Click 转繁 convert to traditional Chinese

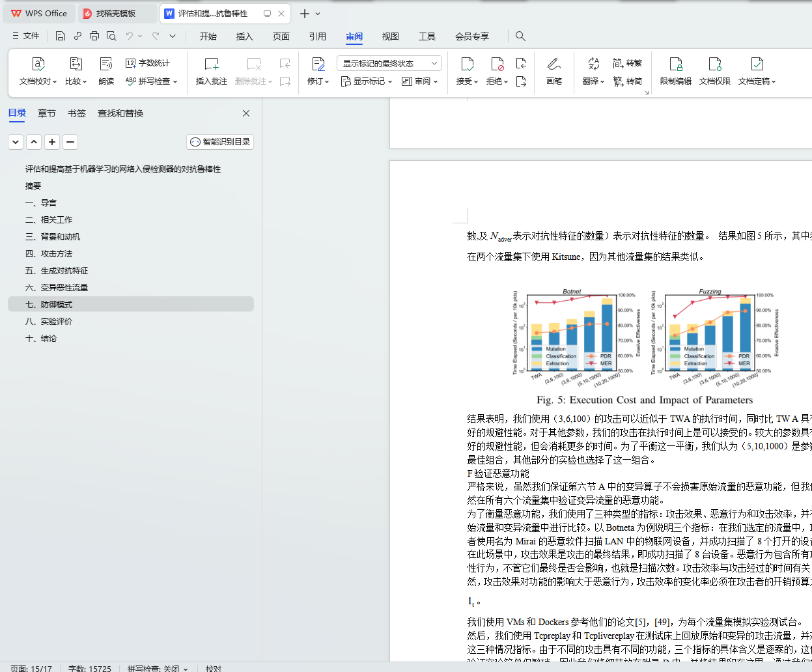[628, 63]
